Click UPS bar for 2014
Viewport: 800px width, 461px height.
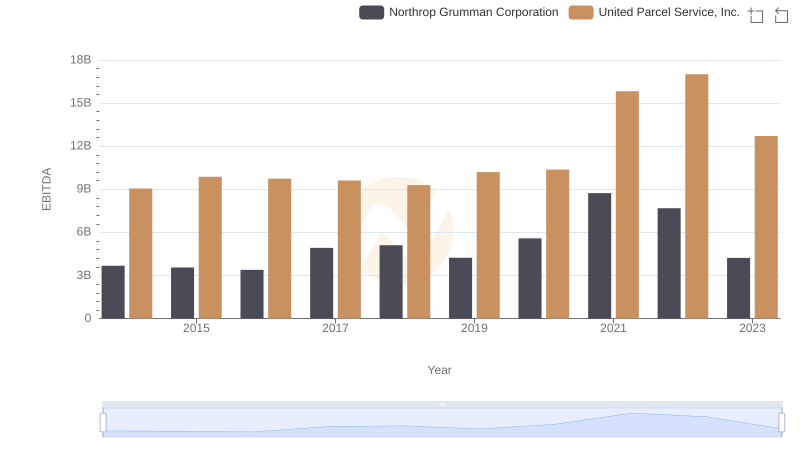click(x=141, y=253)
